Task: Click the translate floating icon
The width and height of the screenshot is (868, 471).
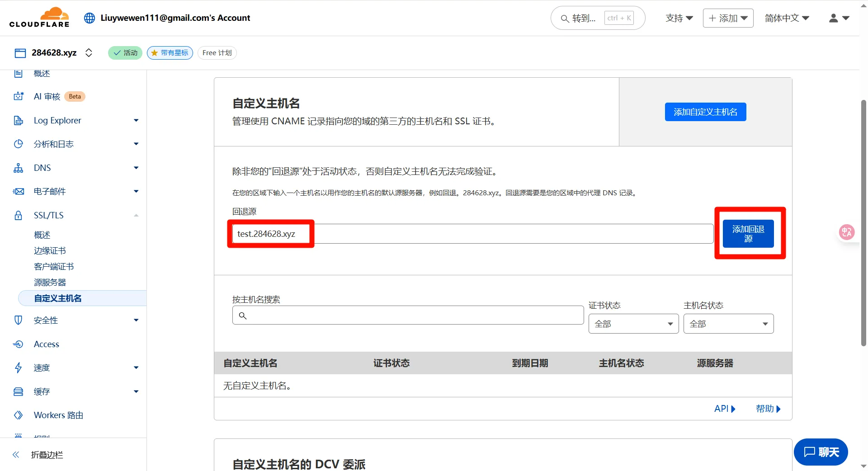Action: coord(846,232)
